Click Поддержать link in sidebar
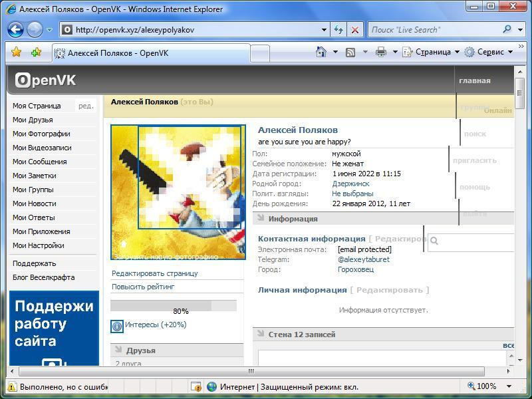Image resolution: width=532 pixels, height=399 pixels. pyautogui.click(x=35, y=263)
